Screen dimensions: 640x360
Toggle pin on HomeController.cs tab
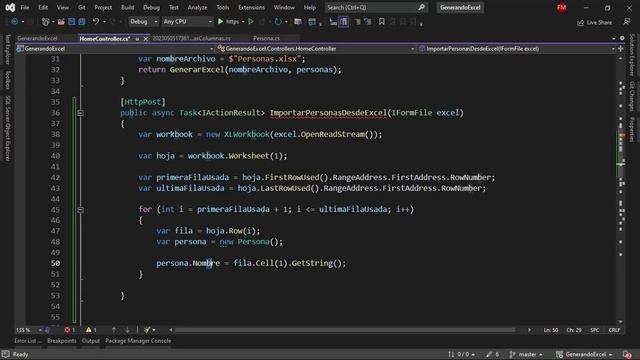pos(137,39)
